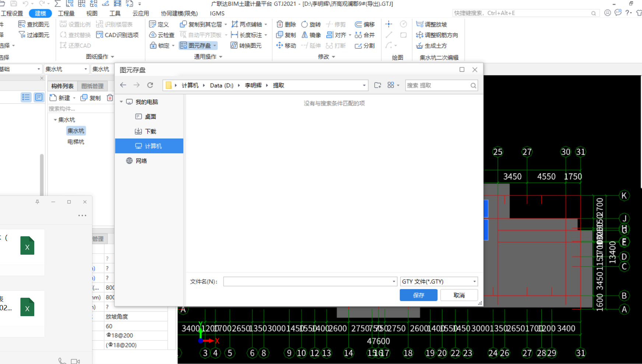Click the 调整钢筋方向 tool

pyautogui.click(x=437, y=35)
